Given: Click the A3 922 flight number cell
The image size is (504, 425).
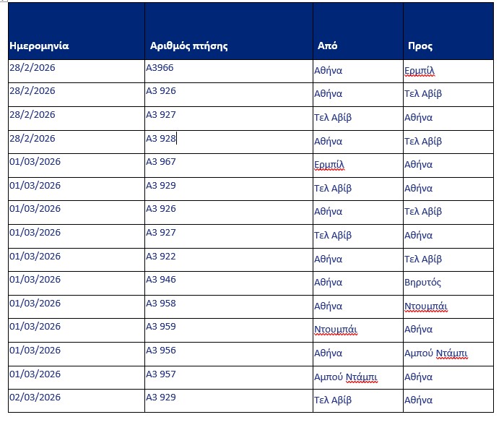Looking at the screenshot, I should coord(229,259).
